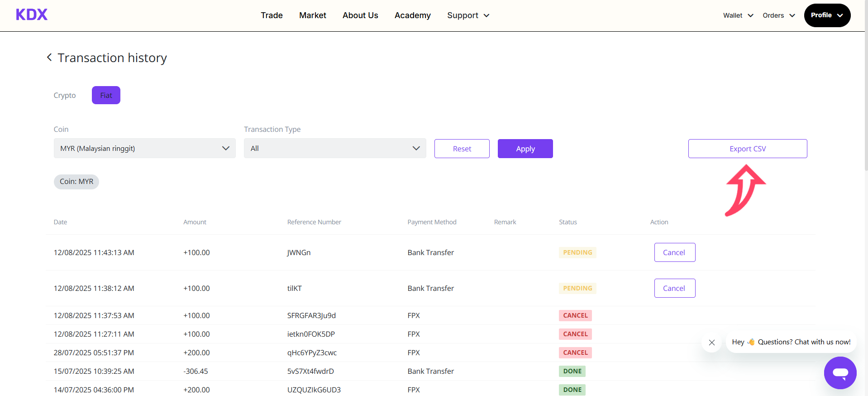Click the Apply button

pyautogui.click(x=525, y=149)
